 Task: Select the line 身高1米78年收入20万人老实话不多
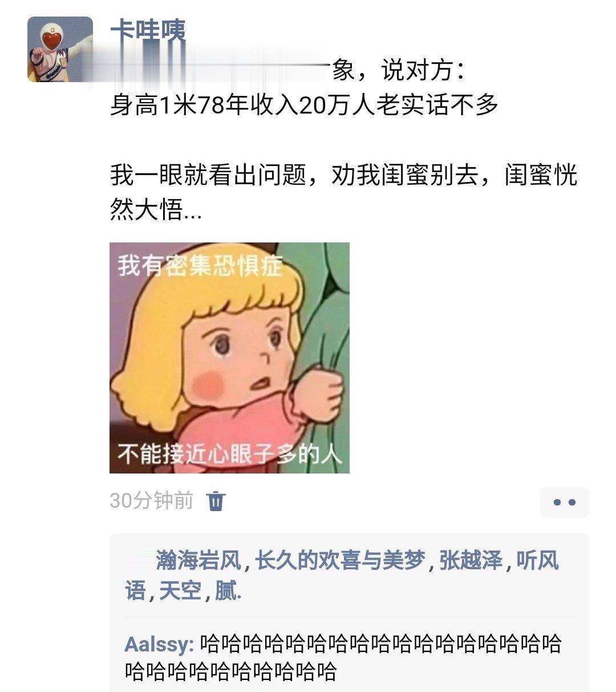305,106
